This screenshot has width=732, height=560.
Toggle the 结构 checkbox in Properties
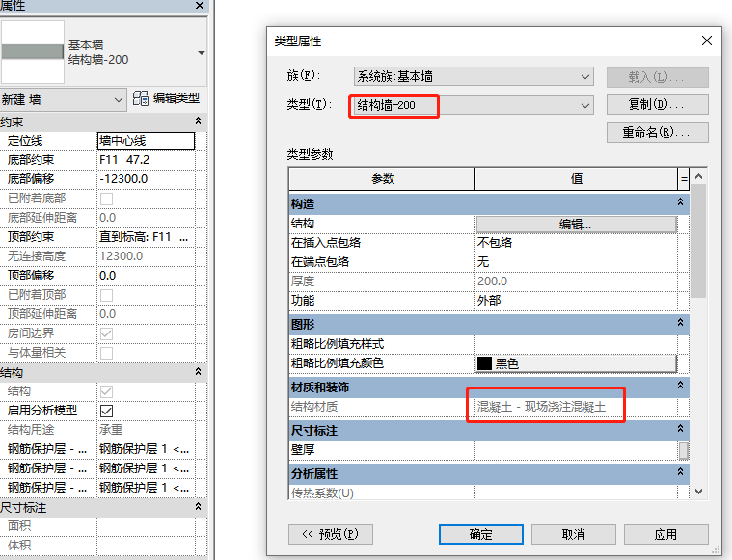click(106, 391)
